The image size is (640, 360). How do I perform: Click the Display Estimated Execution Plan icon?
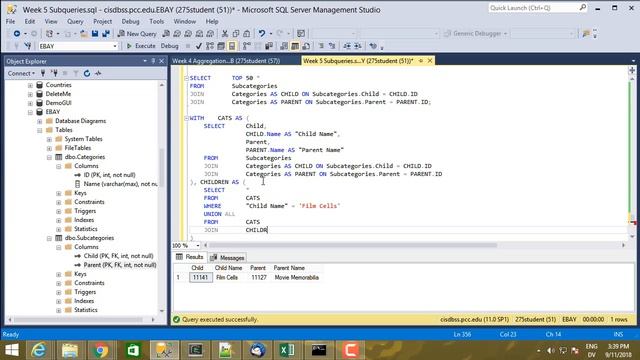pyautogui.click(x=210, y=46)
